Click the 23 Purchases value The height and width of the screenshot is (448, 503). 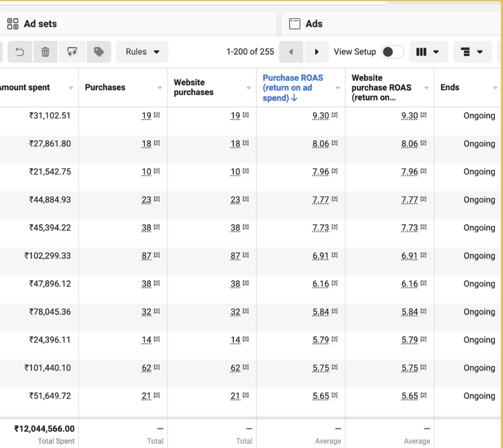[x=146, y=200]
